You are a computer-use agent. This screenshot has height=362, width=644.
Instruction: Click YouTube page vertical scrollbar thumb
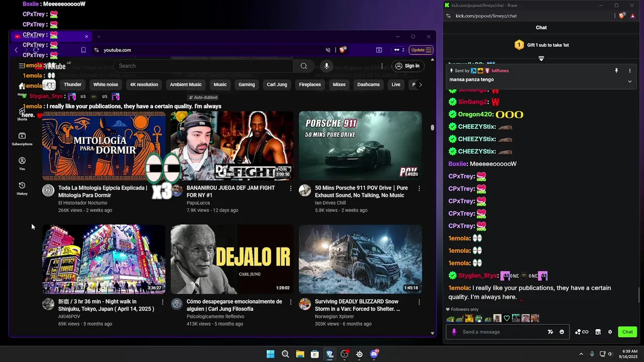(432, 127)
